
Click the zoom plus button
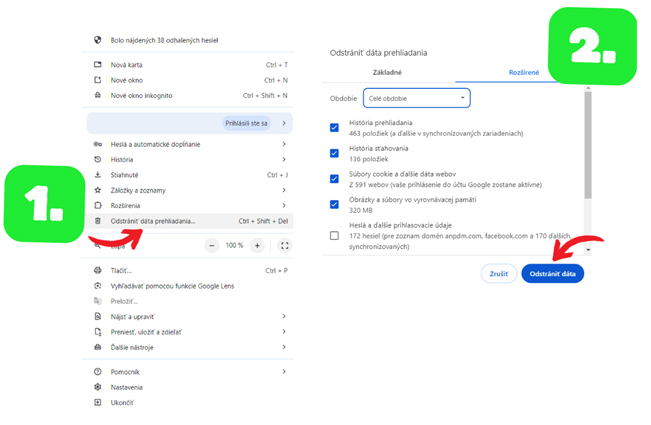click(257, 245)
